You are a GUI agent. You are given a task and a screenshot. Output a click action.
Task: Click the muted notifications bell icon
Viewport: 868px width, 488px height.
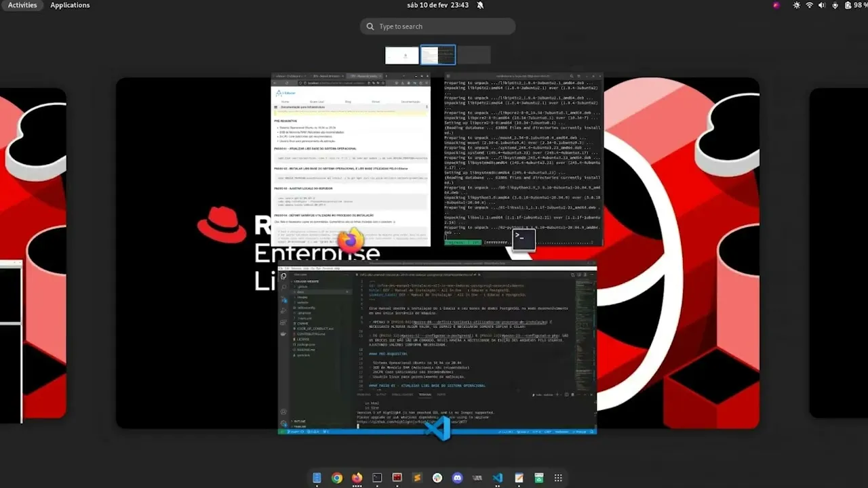(x=480, y=5)
